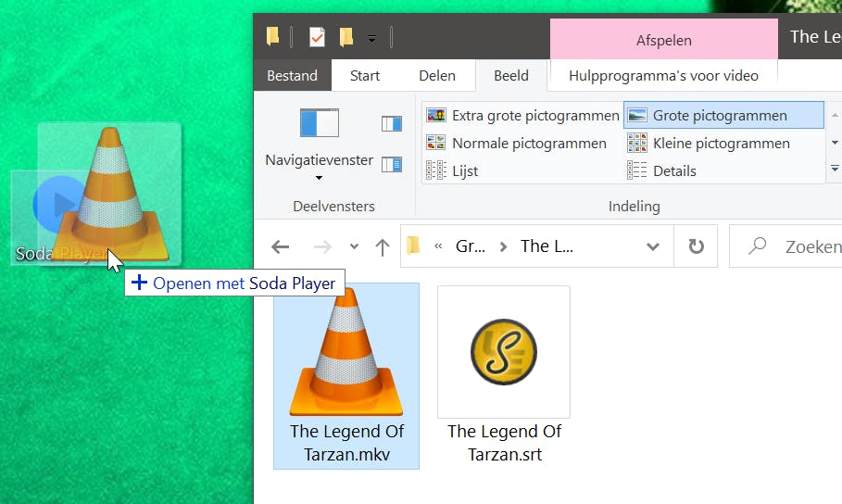Switch to the Beeld ribbon tab
This screenshot has width=842, height=504.
point(511,76)
